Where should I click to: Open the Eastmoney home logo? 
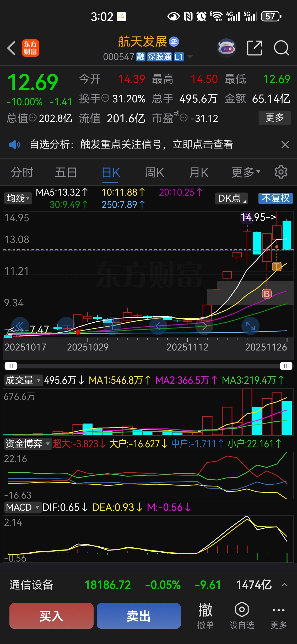pos(30,48)
